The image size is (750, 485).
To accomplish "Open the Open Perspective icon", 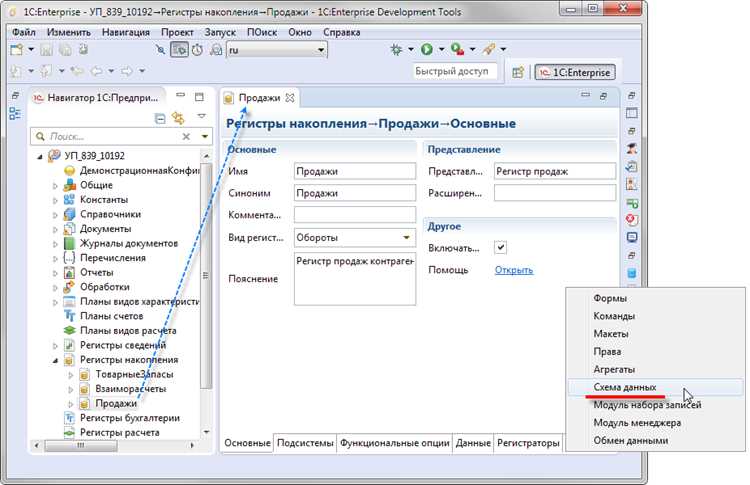I will tap(518, 73).
